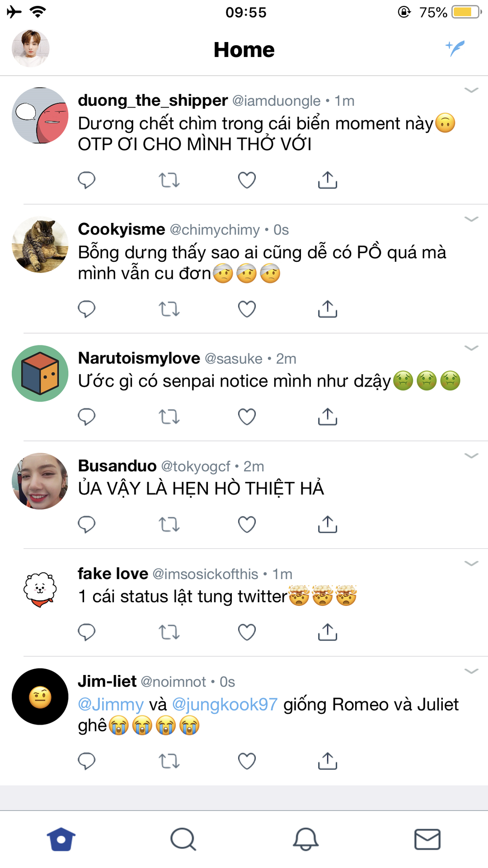The width and height of the screenshot is (488, 868).
Task: Retweet the Busanduo tweet
Action: (x=169, y=524)
